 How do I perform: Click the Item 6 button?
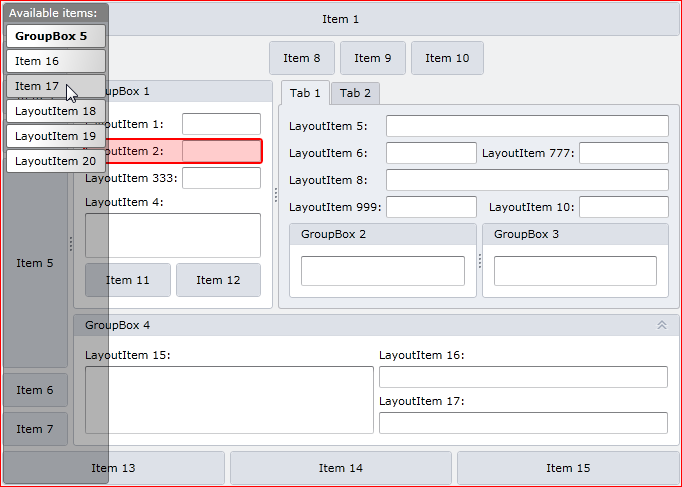tap(35, 390)
